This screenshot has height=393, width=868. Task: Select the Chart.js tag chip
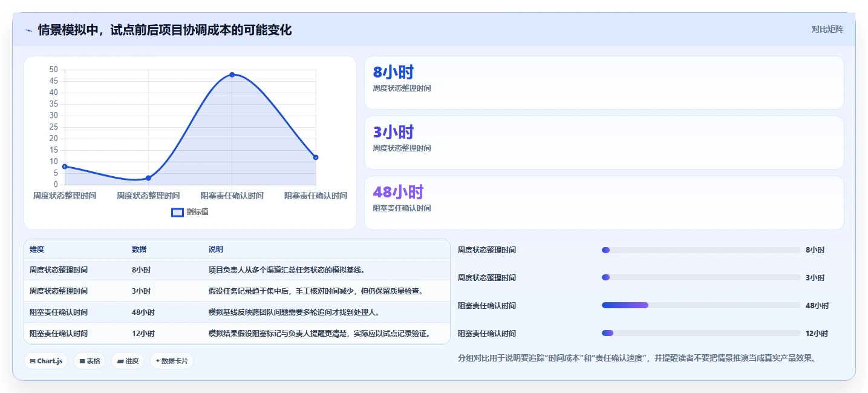tap(47, 361)
